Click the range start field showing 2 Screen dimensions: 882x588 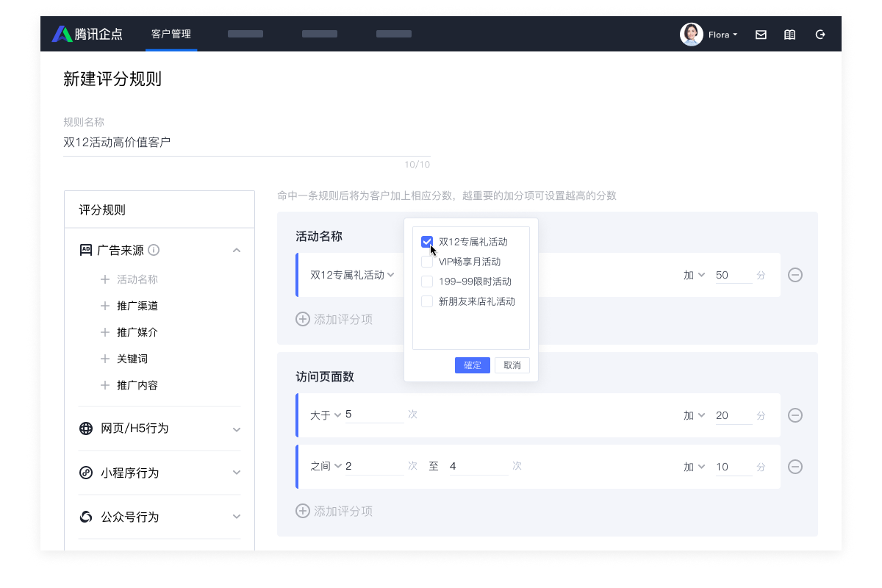tap(374, 466)
